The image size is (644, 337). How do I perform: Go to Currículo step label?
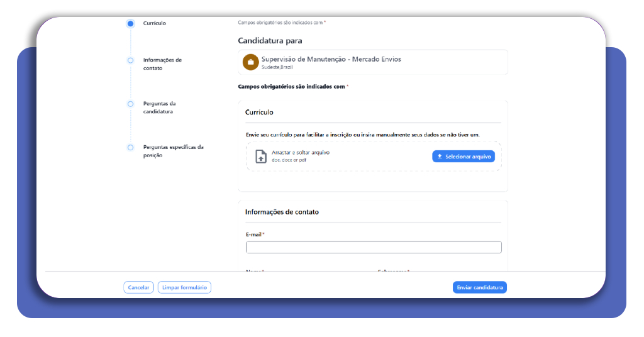tap(155, 23)
